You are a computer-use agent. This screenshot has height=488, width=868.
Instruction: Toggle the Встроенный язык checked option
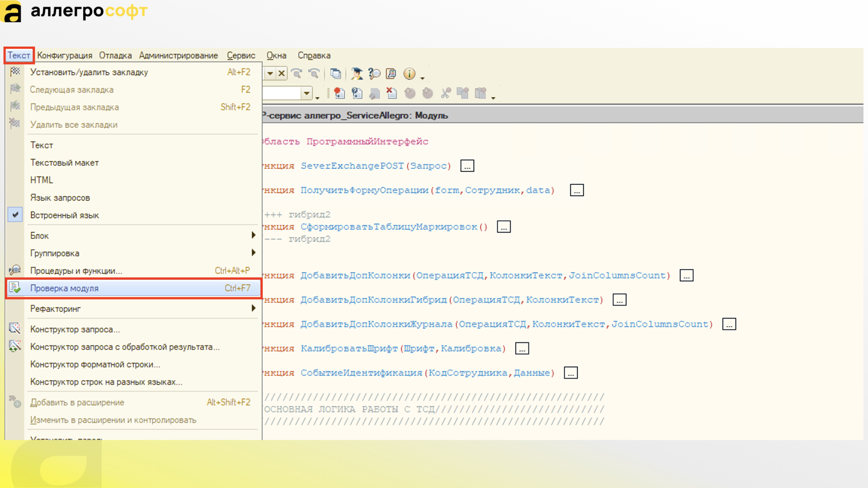[x=133, y=215]
